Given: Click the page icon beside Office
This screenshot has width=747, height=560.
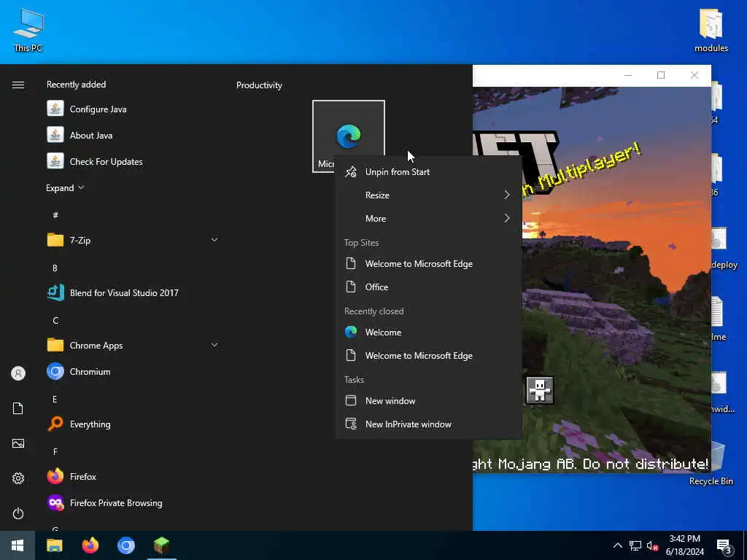Looking at the screenshot, I should click(351, 287).
